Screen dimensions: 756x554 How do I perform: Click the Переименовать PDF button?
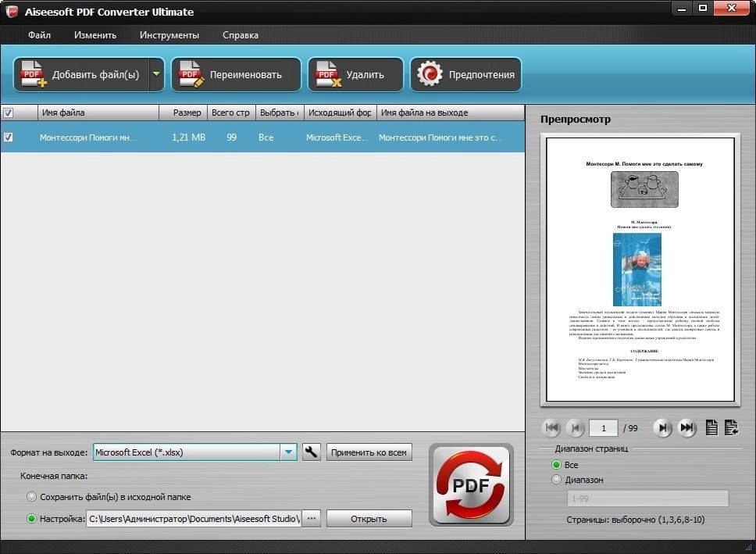tap(236, 74)
